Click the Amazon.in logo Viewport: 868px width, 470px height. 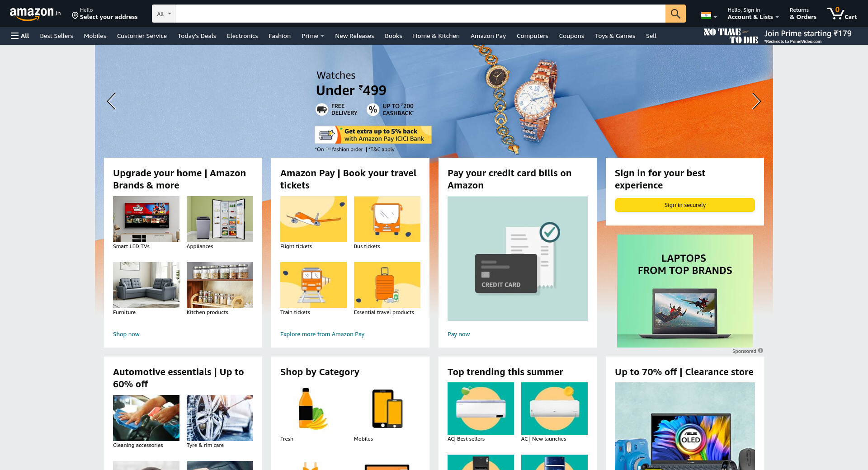[x=35, y=14]
